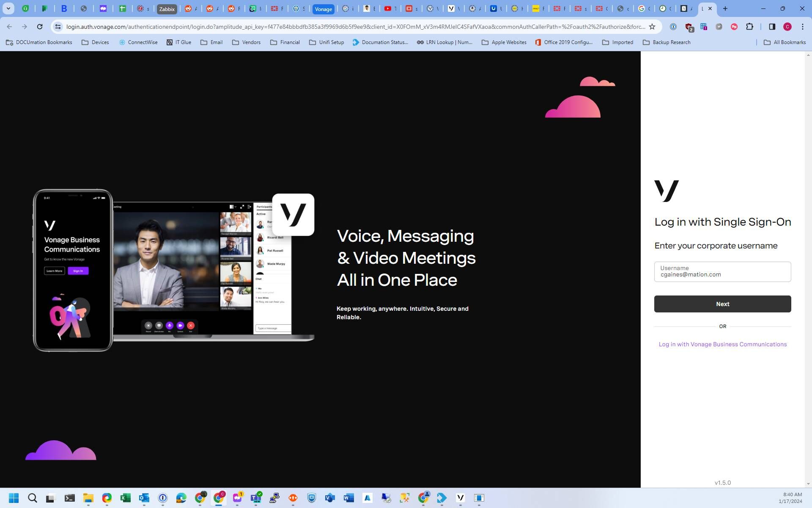This screenshot has width=812, height=508.
Task: Launch the Vonage app from taskbar
Action: click(x=461, y=498)
